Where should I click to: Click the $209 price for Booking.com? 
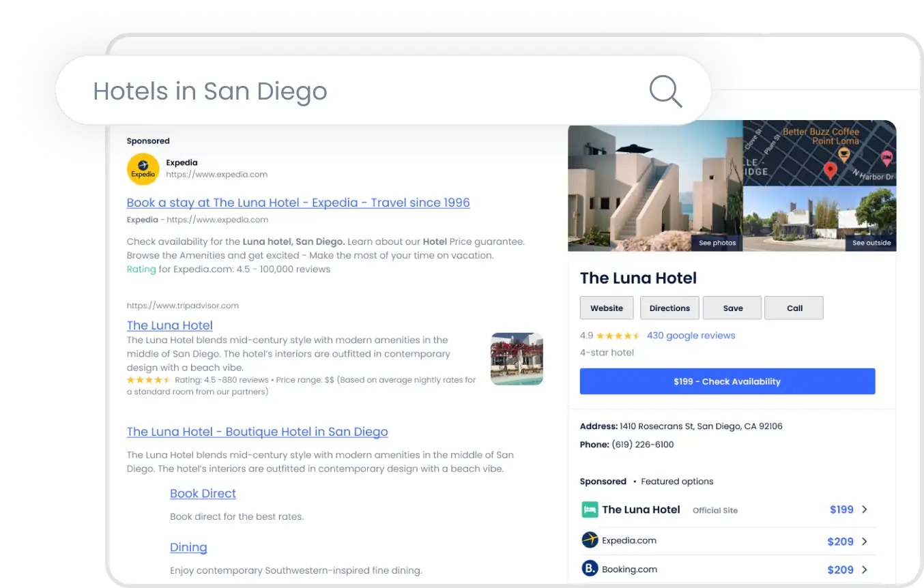click(840, 570)
